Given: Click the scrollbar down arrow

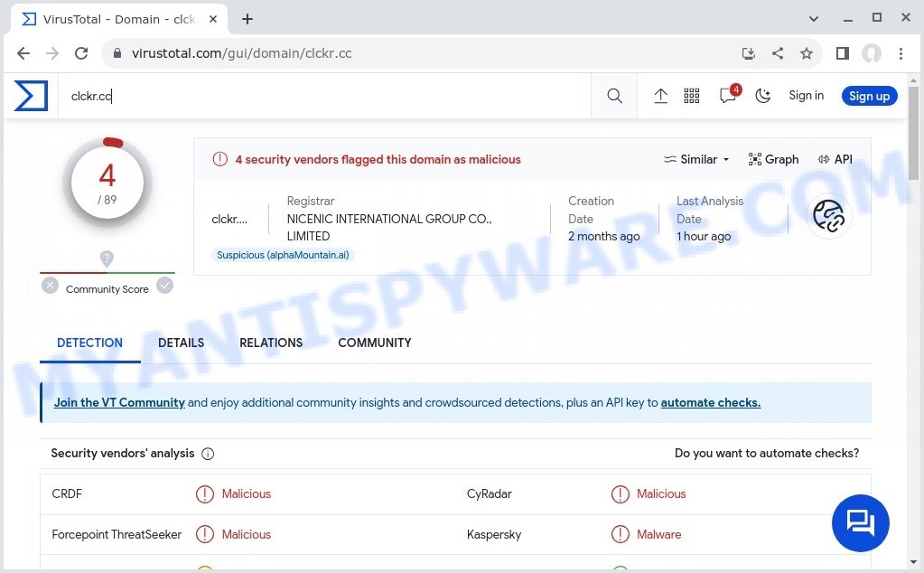Looking at the screenshot, I should coord(913,562).
